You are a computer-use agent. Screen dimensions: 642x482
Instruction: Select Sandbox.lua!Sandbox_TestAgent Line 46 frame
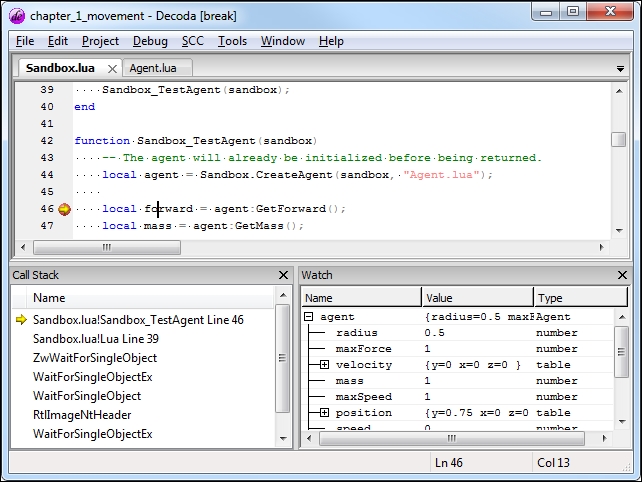[x=138, y=320]
